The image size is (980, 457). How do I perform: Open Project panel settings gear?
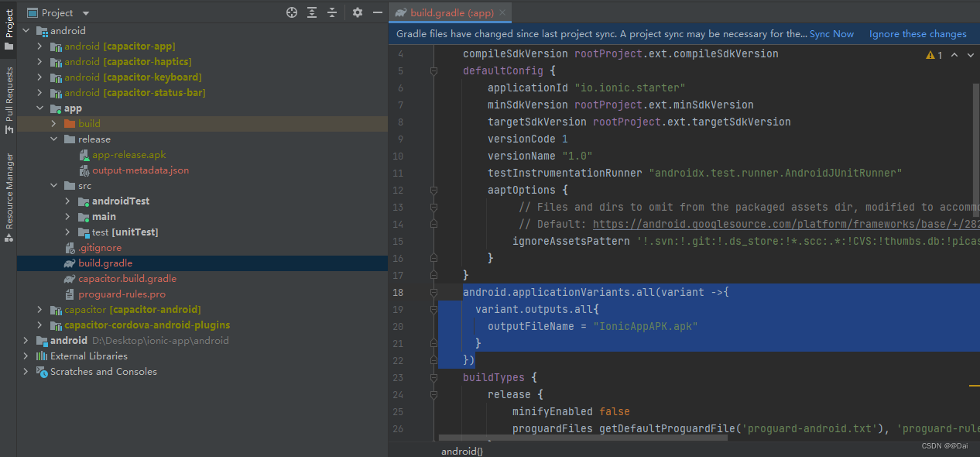pos(357,12)
